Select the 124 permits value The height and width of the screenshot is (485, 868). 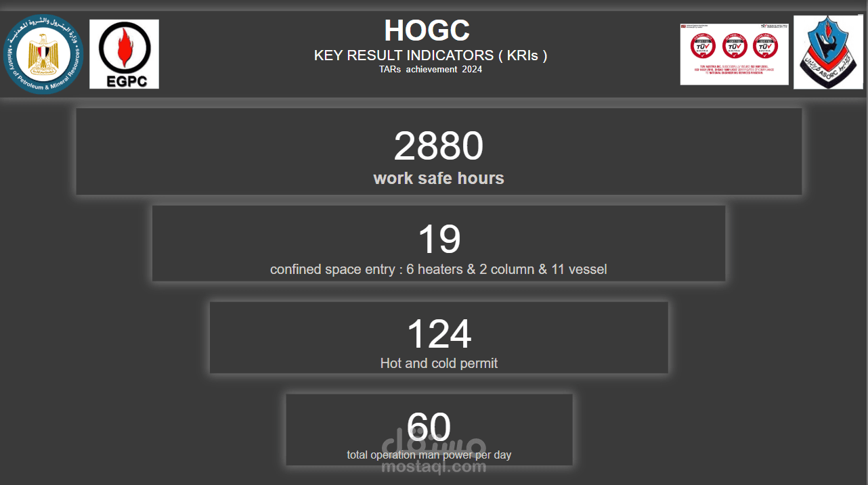(x=439, y=334)
